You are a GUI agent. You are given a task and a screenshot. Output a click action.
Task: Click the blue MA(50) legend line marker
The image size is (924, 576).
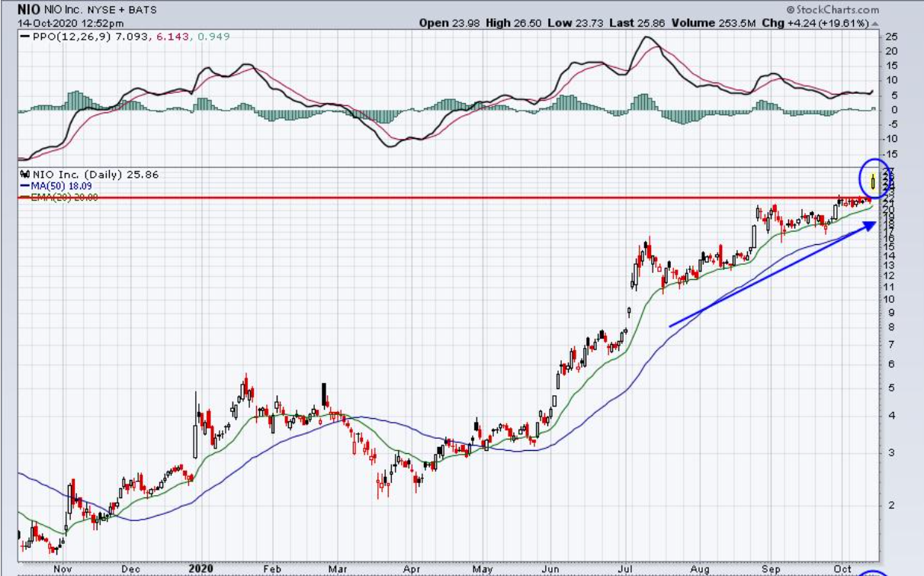[25, 186]
